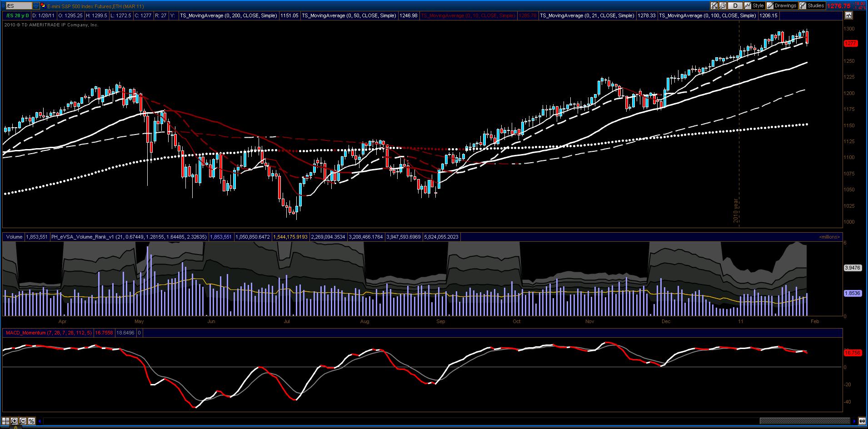Click the chart-mode icon at upper right

pyautogui.click(x=848, y=15)
